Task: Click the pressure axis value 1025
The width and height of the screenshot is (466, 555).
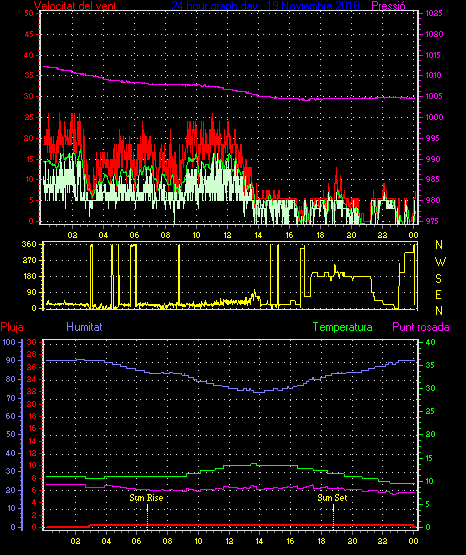Action: [x=434, y=13]
